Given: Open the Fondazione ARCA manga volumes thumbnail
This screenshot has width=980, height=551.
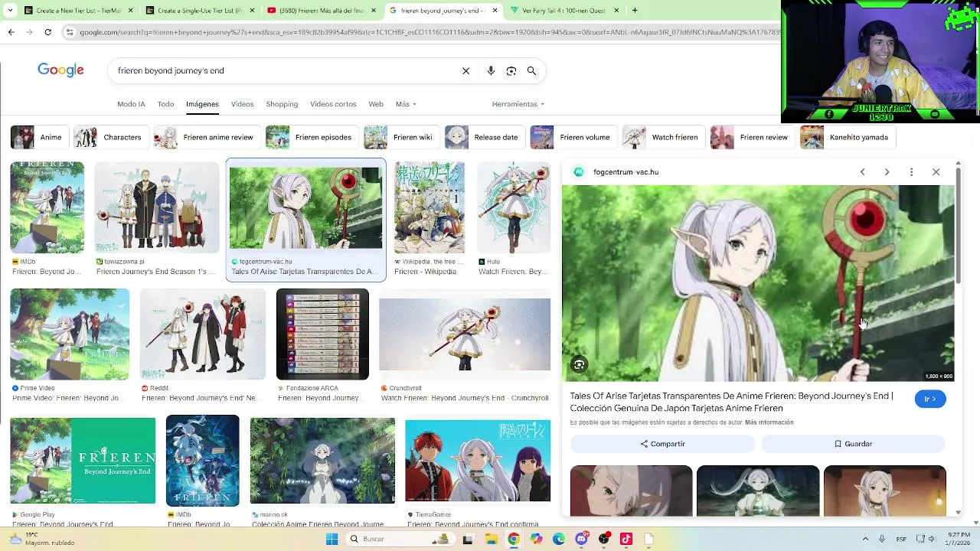Looking at the screenshot, I should [322, 334].
